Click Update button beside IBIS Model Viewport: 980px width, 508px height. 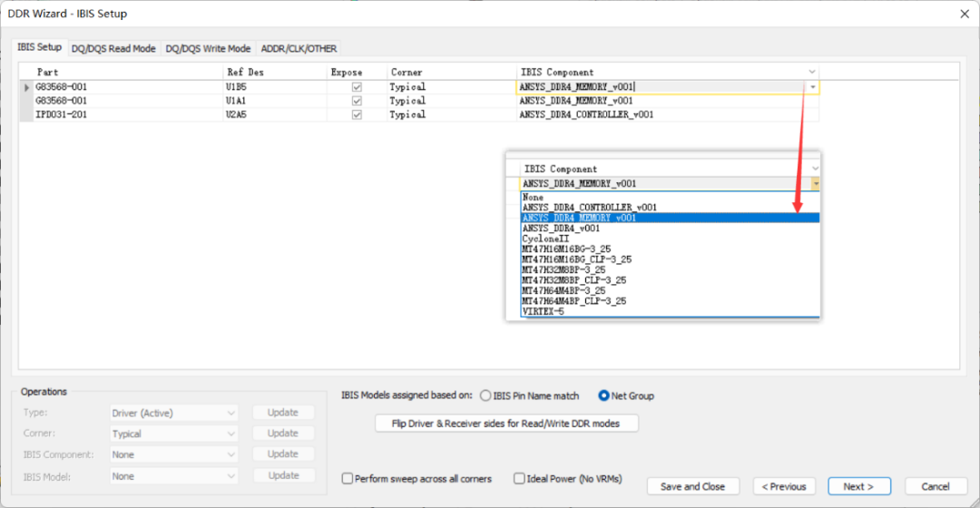[x=283, y=475]
